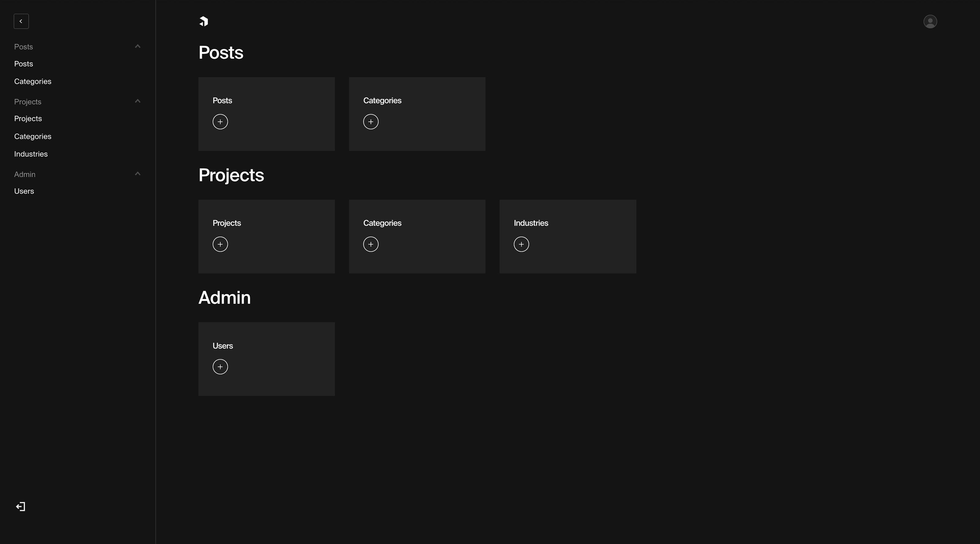Collapse the Admin group in the sidebar

[137, 174]
